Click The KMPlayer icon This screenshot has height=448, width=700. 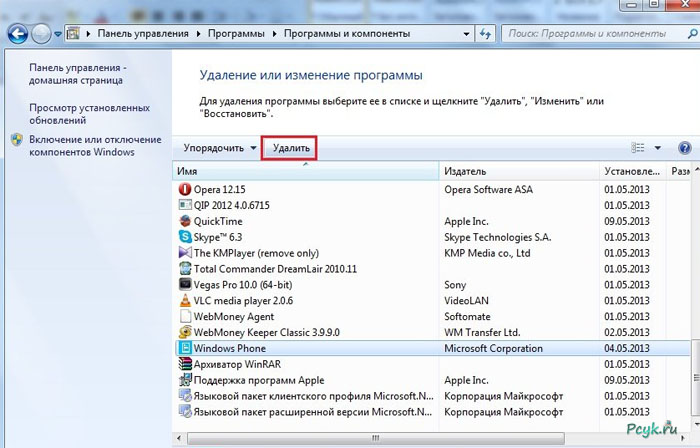(x=185, y=253)
